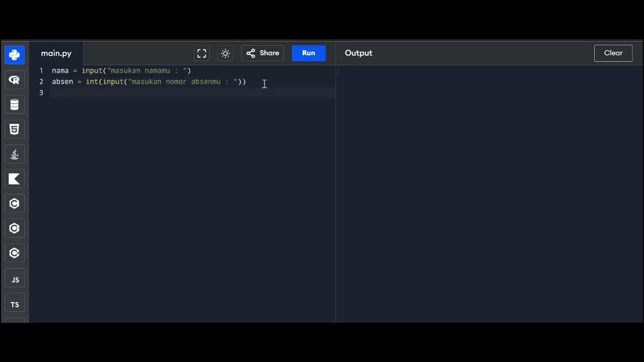
Task: Click line number 1 in the gutter
Action: tap(41, 71)
